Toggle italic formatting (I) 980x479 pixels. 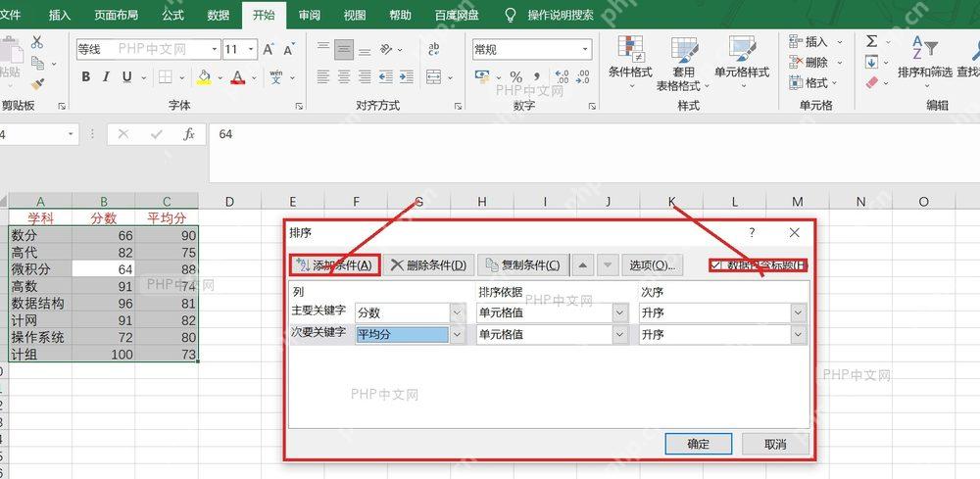(x=106, y=76)
